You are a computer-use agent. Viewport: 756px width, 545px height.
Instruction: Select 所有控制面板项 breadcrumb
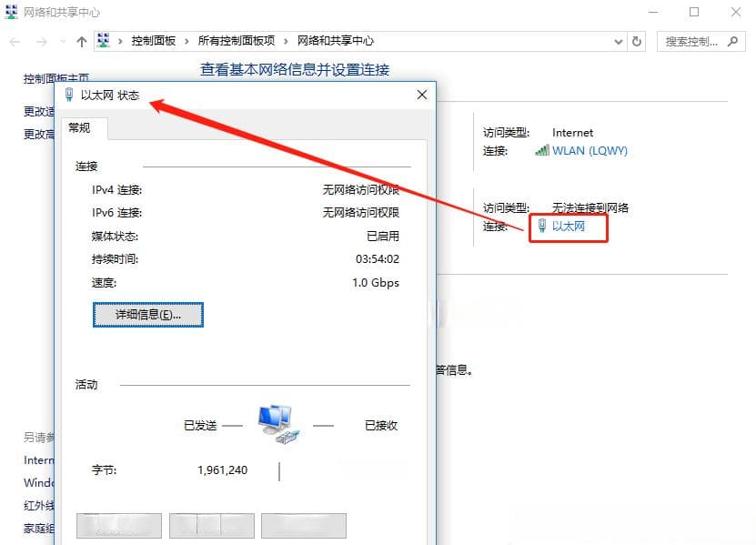237,41
